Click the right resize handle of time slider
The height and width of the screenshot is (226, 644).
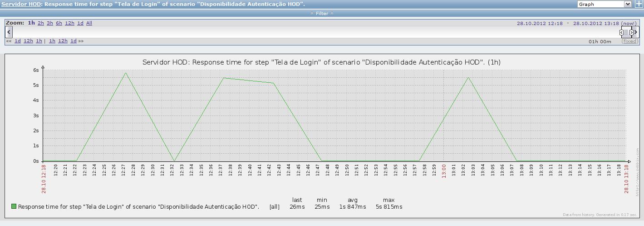631,32
